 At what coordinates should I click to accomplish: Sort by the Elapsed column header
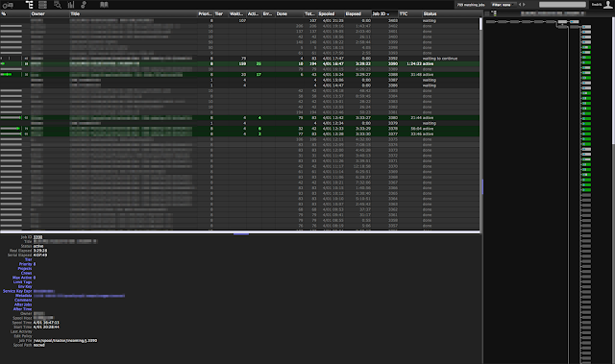(x=357, y=13)
